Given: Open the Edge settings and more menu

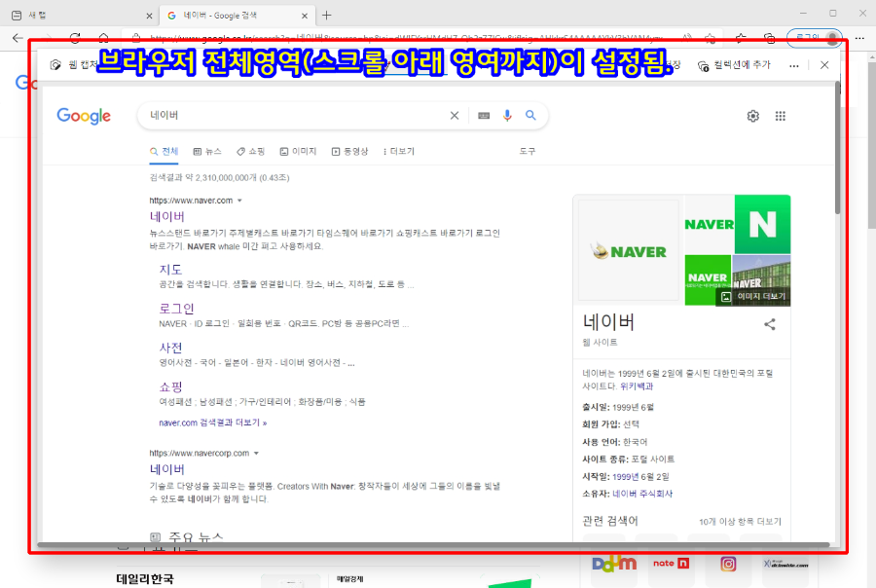Looking at the screenshot, I should click(x=859, y=38).
